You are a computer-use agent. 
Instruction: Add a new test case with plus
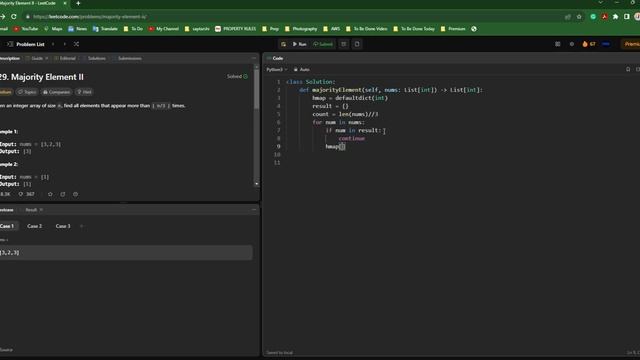pyautogui.click(x=81, y=226)
